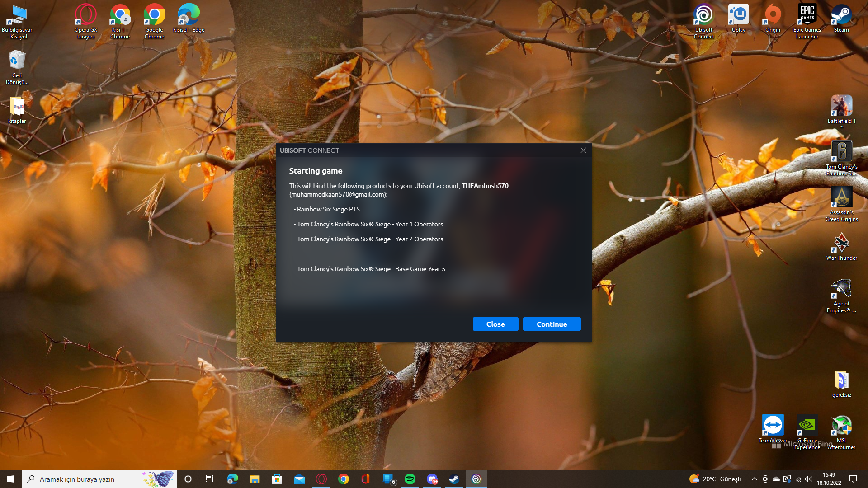The height and width of the screenshot is (488, 868).
Task: Open the Windows Start menu
Action: pos(11,479)
